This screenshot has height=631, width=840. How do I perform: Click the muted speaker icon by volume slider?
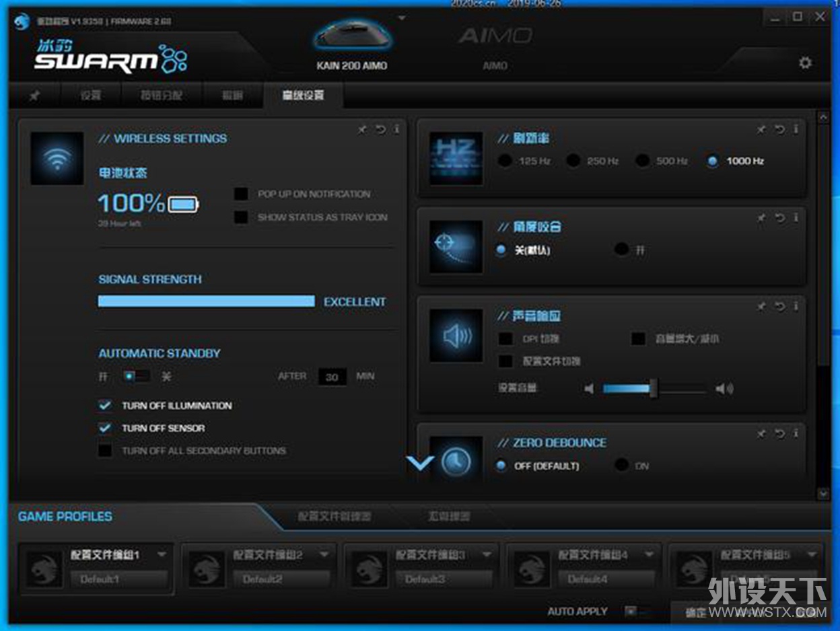click(589, 389)
